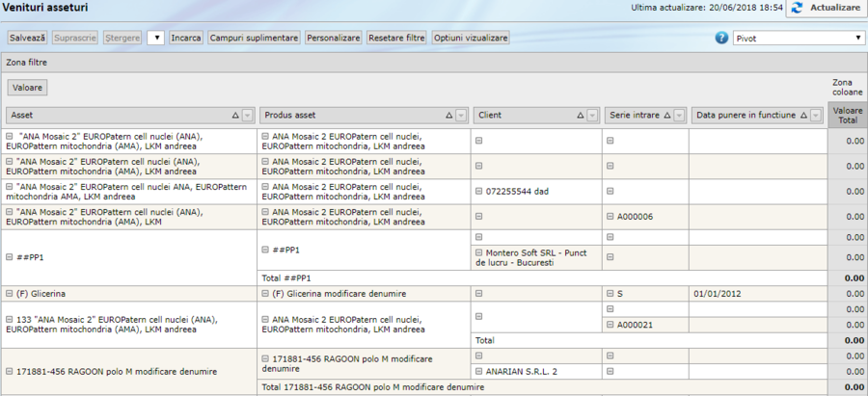The height and width of the screenshot is (396, 868).
Task: Collapse 171881-456 RAGOON polo M asset row
Action: [x=10, y=370]
